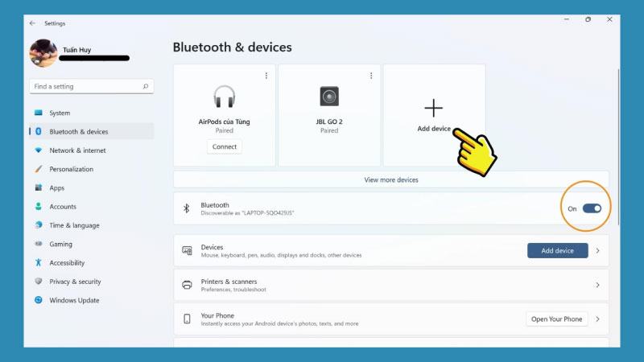
Task: Click the Time & language globe icon
Action: [x=38, y=225]
